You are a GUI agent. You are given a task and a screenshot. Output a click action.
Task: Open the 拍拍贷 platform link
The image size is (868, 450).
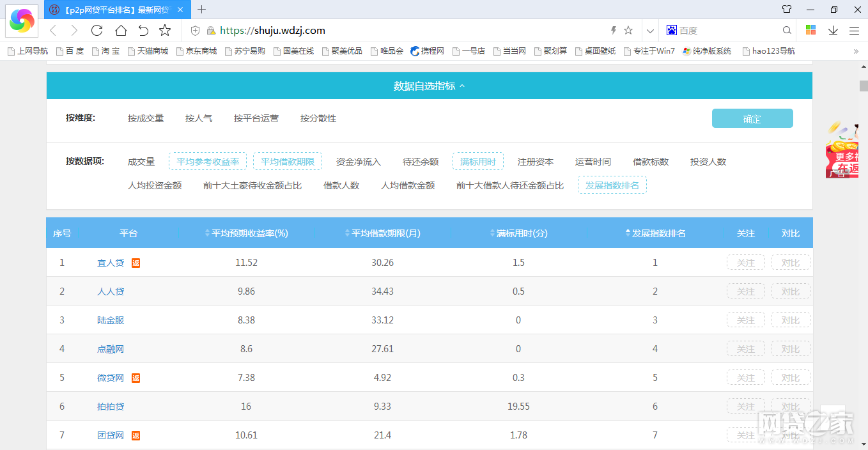pyautogui.click(x=111, y=407)
